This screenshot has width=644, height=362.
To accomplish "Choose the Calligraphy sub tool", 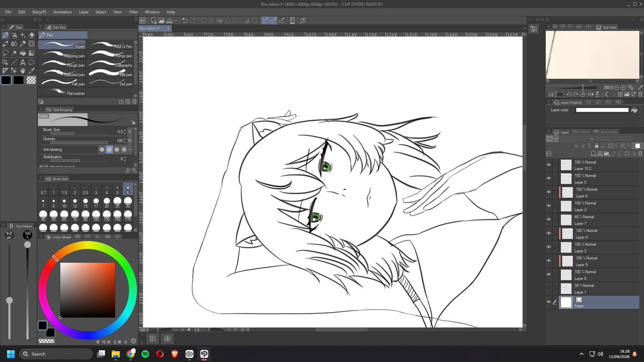I will (x=111, y=64).
